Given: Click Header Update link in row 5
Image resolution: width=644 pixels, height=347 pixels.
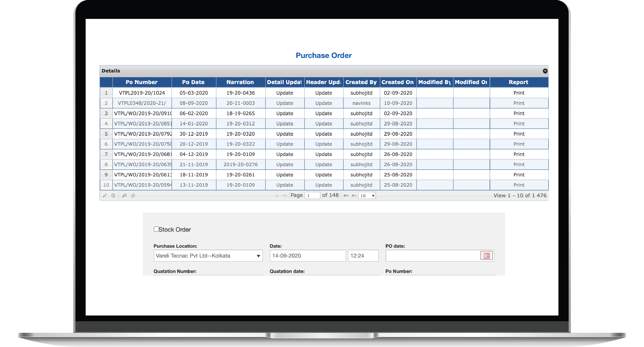Looking at the screenshot, I should [323, 134].
